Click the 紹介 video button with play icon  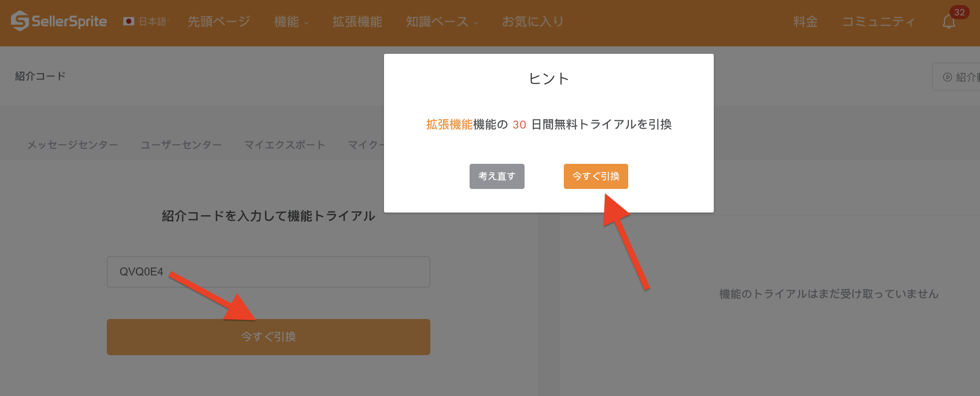coord(956,77)
